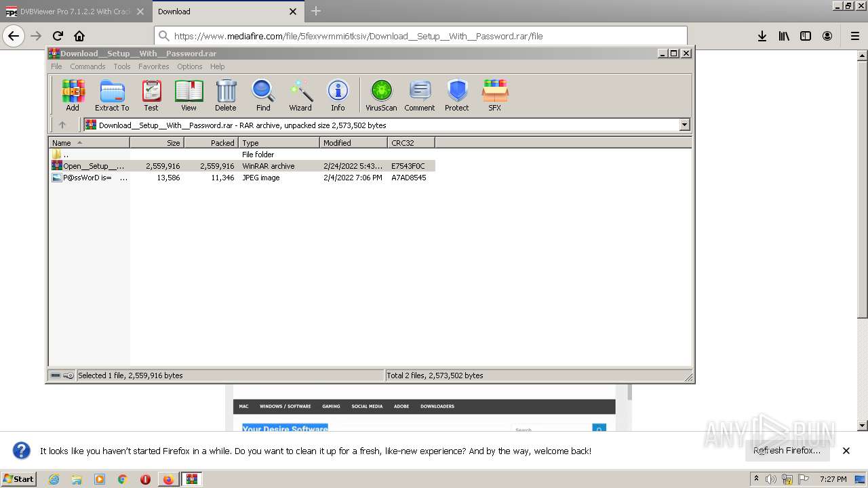Click the taskbar volume speaker icon
Screen dimensions: 868x488
771,479
